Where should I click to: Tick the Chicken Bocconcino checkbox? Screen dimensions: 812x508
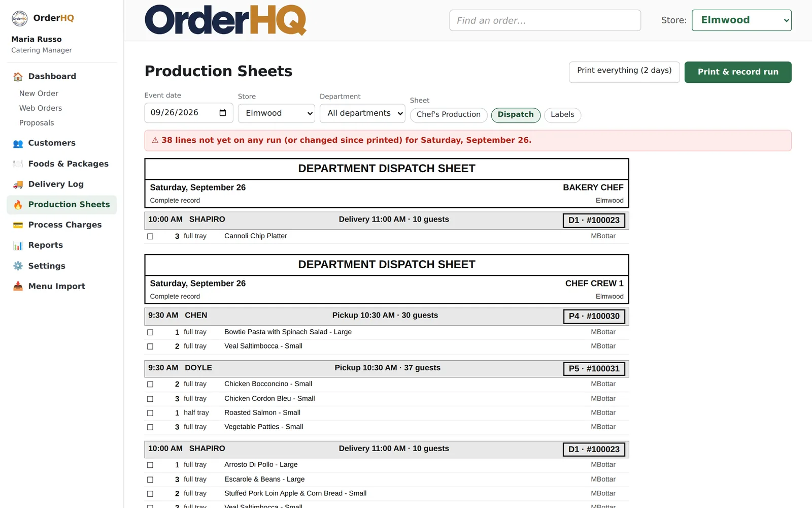[x=150, y=385]
